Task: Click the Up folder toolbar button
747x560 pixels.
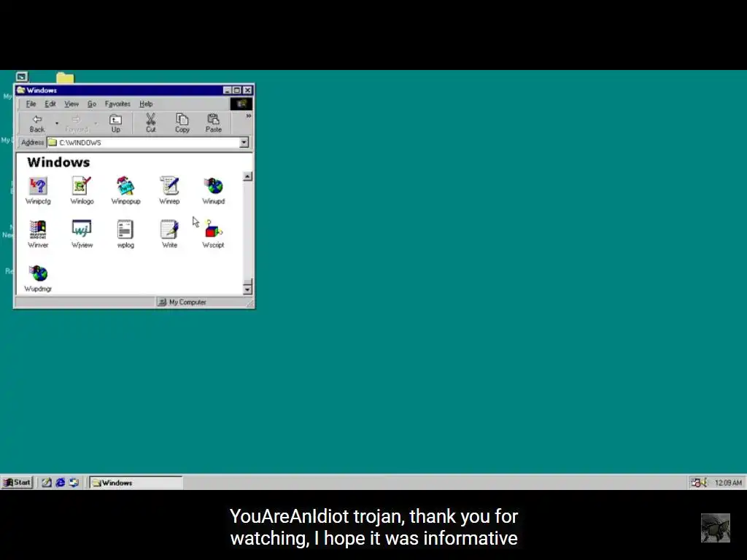Action: coord(116,123)
